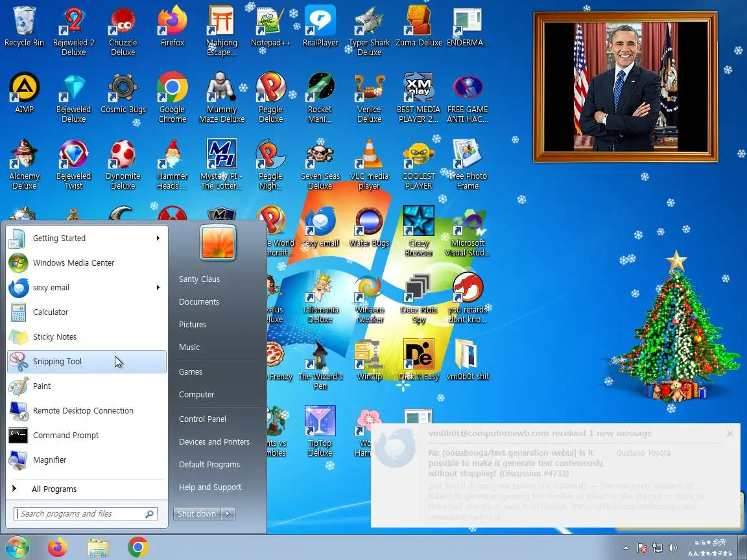Viewport: 747px width, 560px height.
Task: Open the email notification popup message
Action: (556, 475)
